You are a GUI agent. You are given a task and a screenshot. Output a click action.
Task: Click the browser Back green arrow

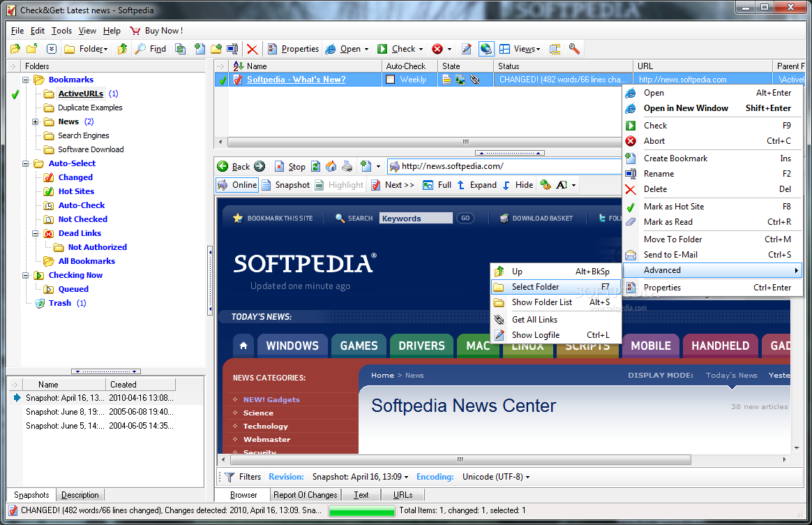(x=234, y=166)
